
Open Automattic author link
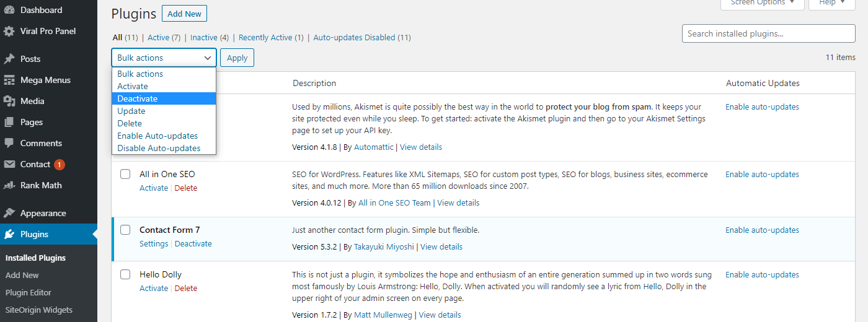pos(374,147)
